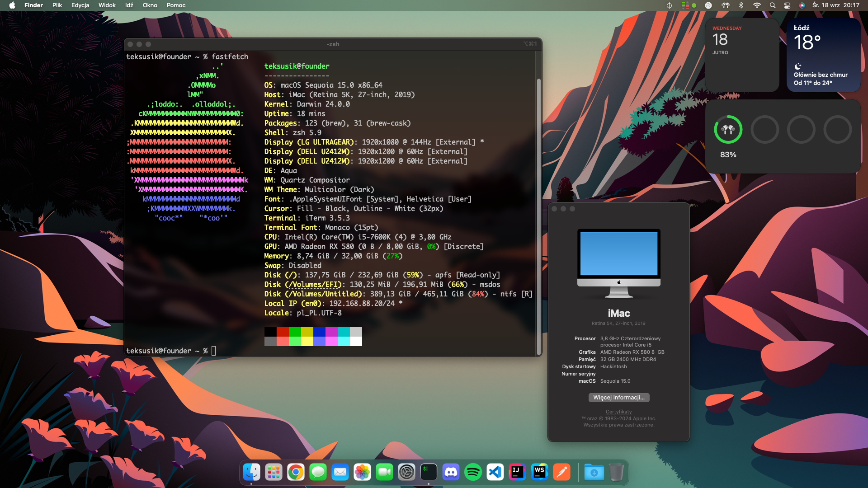The width and height of the screenshot is (868, 488).
Task: Click the 'Display (LG ULTRAGEAR)' line
Action: [374, 142]
